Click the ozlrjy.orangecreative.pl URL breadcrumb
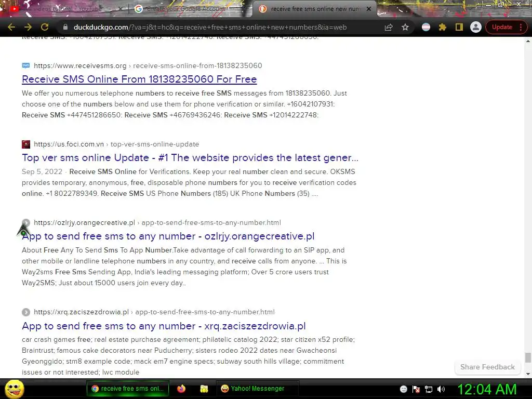Image resolution: width=532 pixels, height=399 pixels. (157, 223)
